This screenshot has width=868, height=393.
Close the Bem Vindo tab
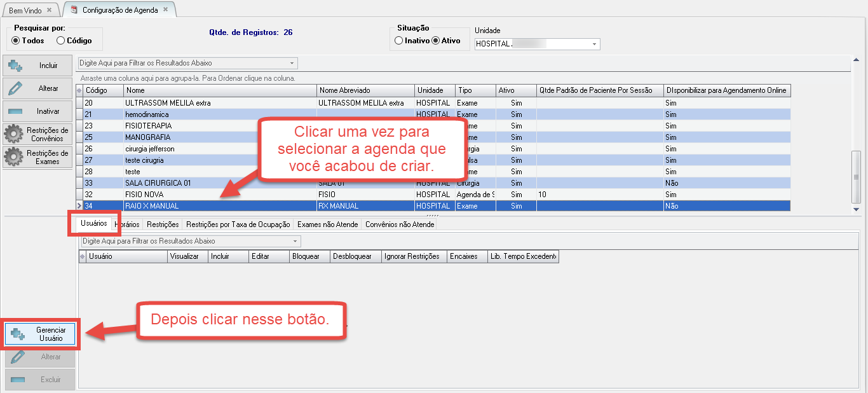point(49,10)
